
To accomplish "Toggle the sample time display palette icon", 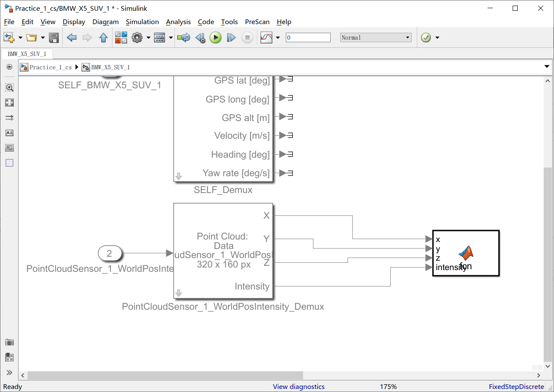I will pos(9,118).
